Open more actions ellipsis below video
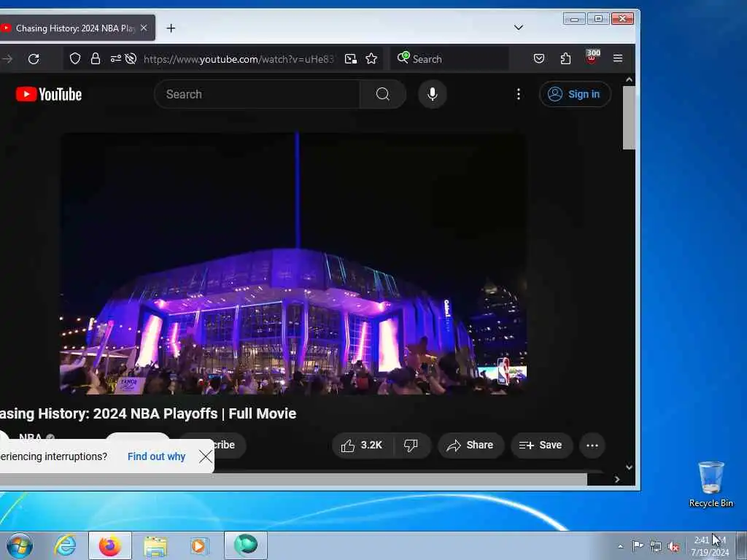Viewport: 747px width, 560px height. coord(592,446)
